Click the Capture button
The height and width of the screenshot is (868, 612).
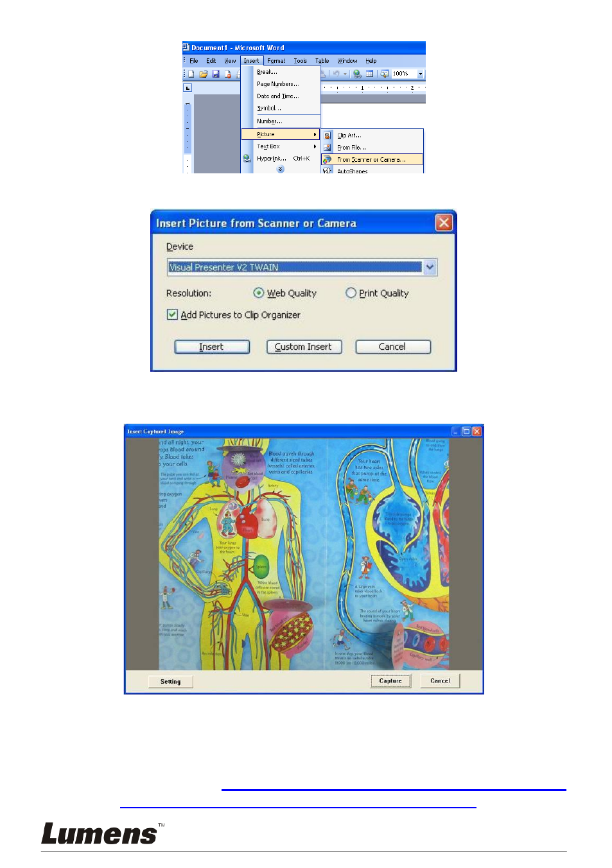click(x=390, y=681)
